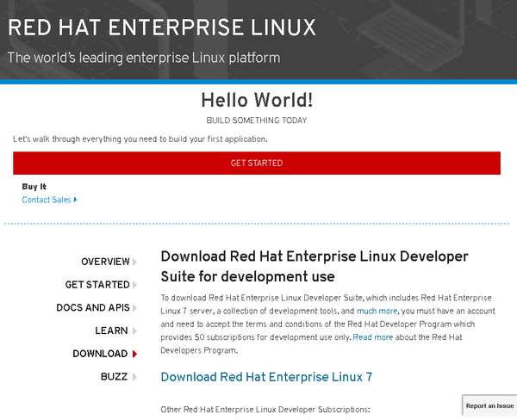The width and height of the screenshot is (517, 420).
Task: Select GET STARTED in the side menu
Action: coord(97,285)
